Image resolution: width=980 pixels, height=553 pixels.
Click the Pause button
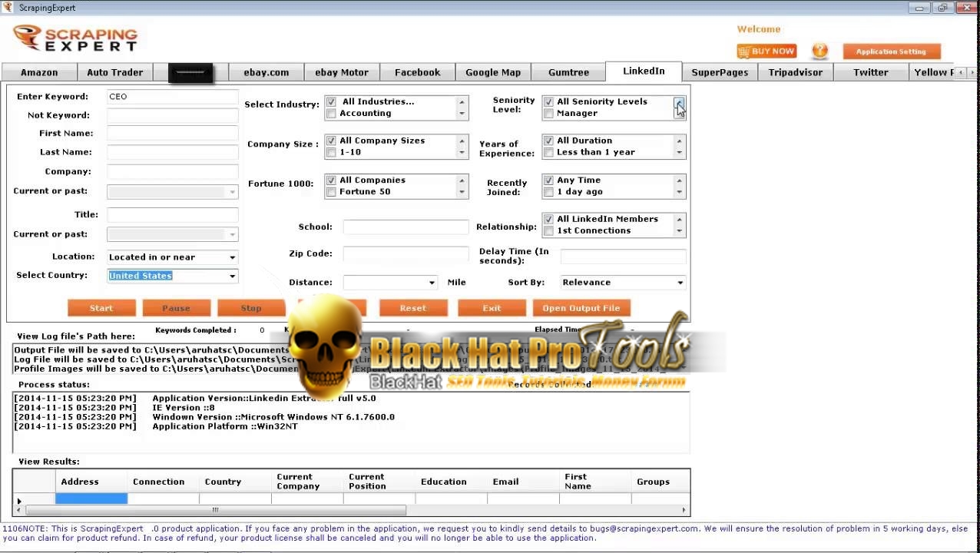point(176,308)
